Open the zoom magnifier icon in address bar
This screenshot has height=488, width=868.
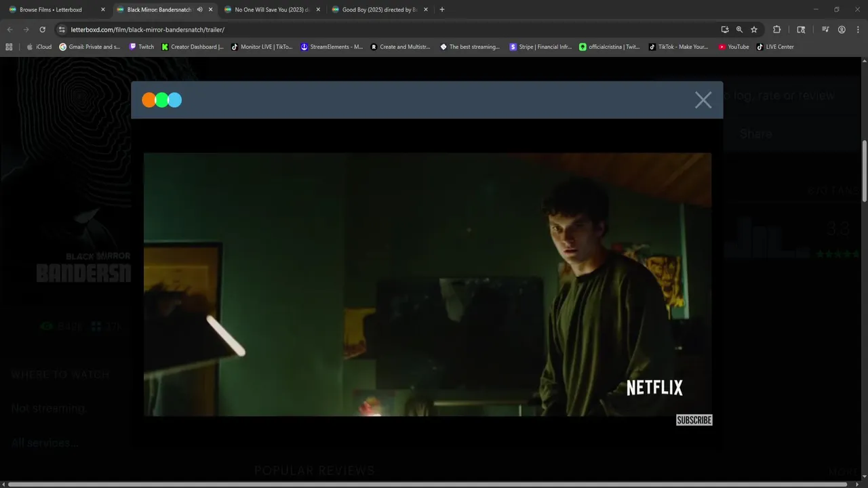pos(739,30)
